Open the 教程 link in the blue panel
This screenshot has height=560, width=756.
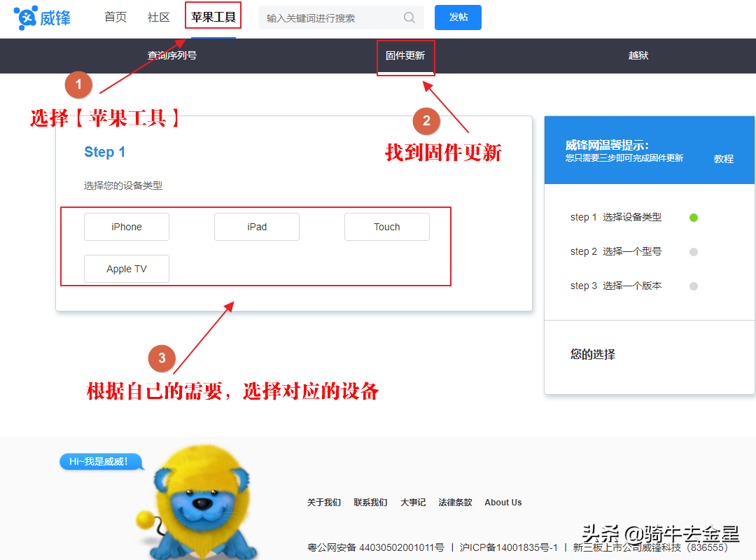[723, 159]
